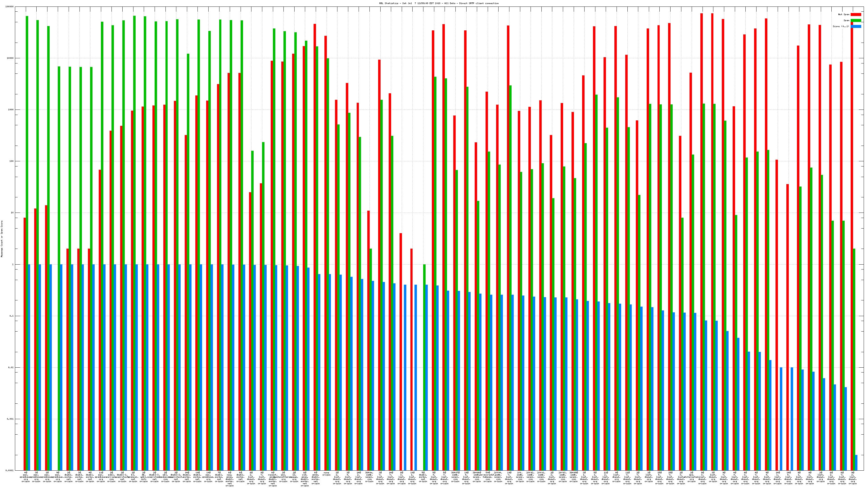This screenshot has width=868, height=488.
Task: Select the "Not Spam" legend label
Action: [844, 14]
